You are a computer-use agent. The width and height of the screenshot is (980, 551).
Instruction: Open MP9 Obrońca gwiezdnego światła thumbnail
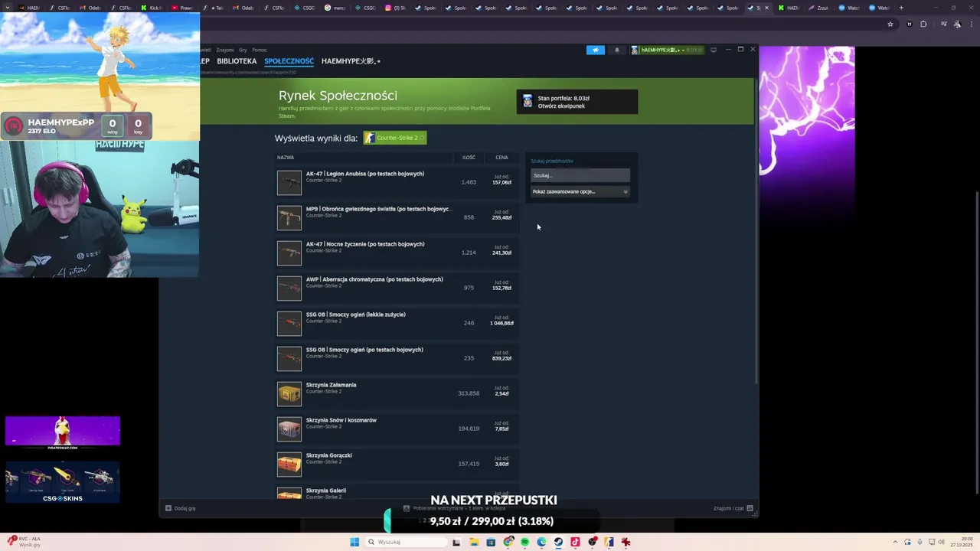click(289, 218)
